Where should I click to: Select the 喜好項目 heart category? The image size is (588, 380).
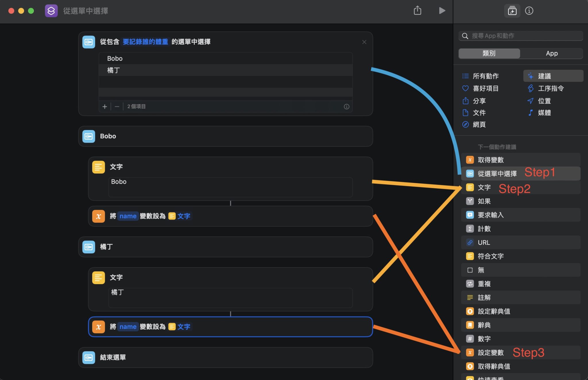pyautogui.click(x=485, y=88)
